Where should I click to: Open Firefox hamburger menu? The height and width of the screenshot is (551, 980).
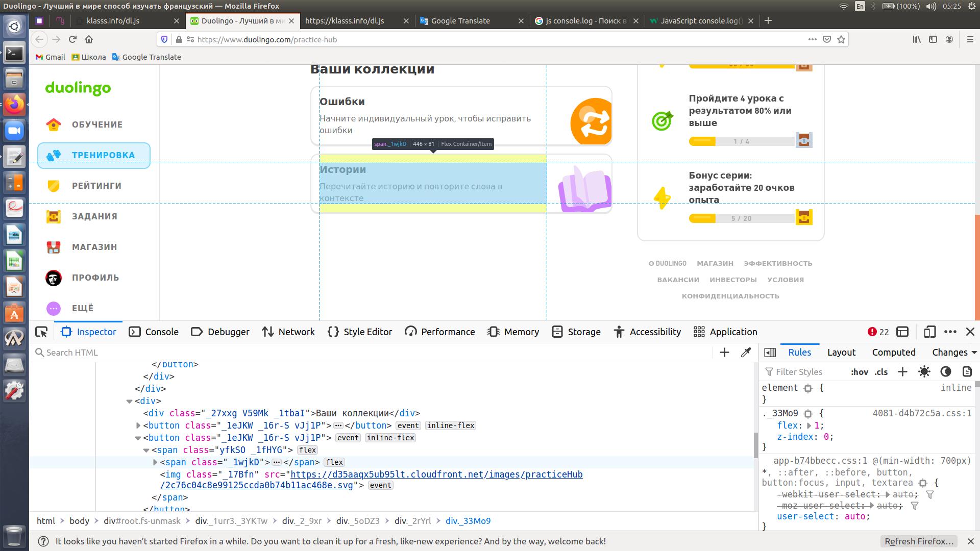(970, 39)
